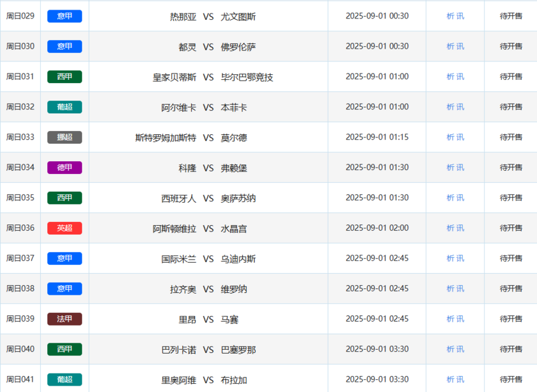Screen dimensions: 537x392
Task: Click team name 斯特罗姆加斯特
Action: 166,137
